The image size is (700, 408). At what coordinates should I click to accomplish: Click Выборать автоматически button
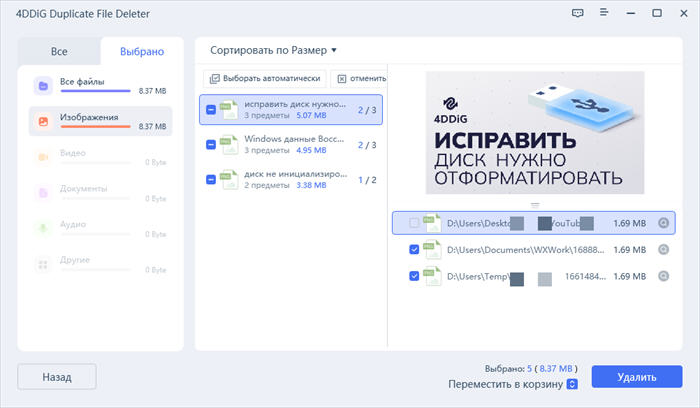[265, 79]
